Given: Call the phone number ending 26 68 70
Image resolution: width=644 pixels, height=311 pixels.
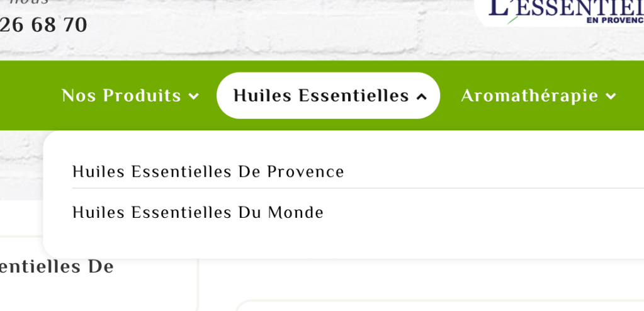Looking at the screenshot, I should point(43,25).
